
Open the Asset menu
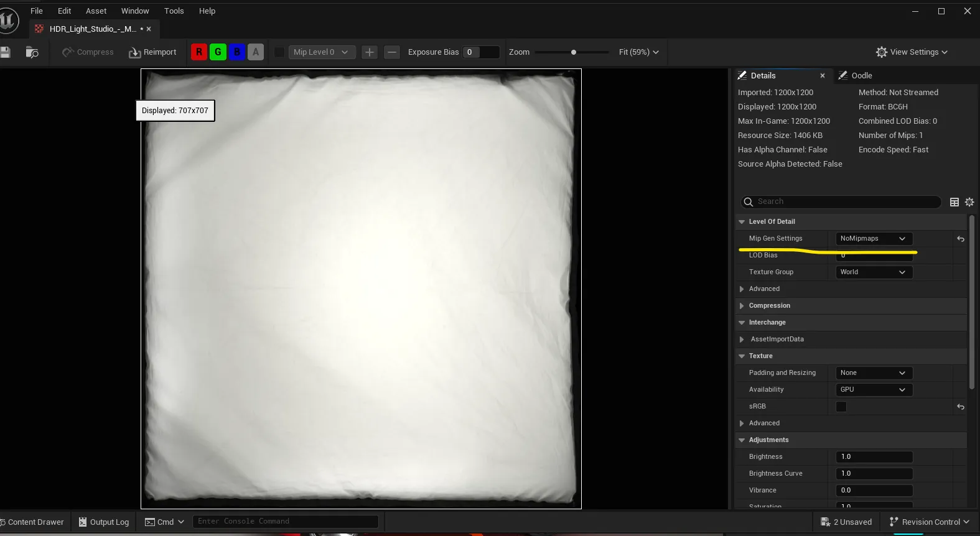(x=96, y=11)
